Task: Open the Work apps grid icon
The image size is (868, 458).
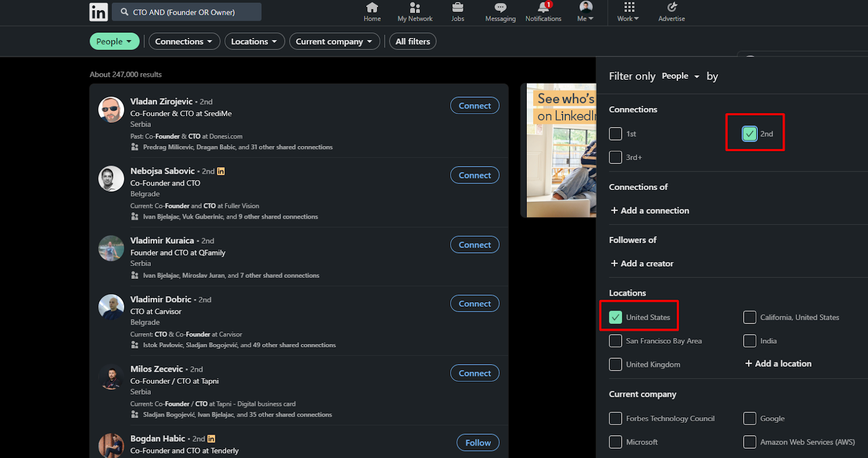Action: click(629, 7)
